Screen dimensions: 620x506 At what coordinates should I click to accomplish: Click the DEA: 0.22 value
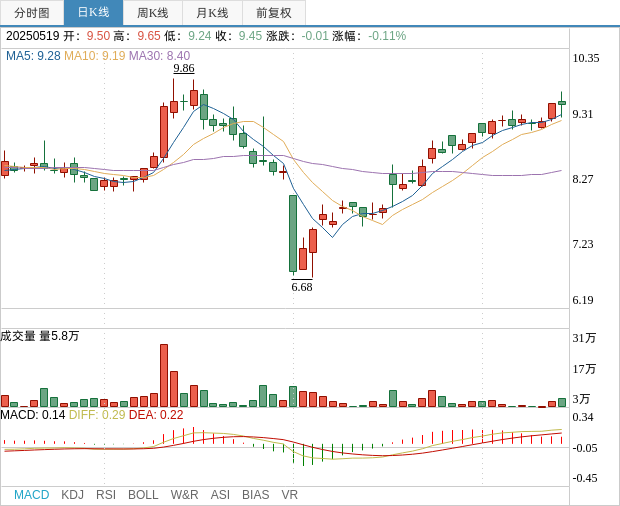coord(156,415)
